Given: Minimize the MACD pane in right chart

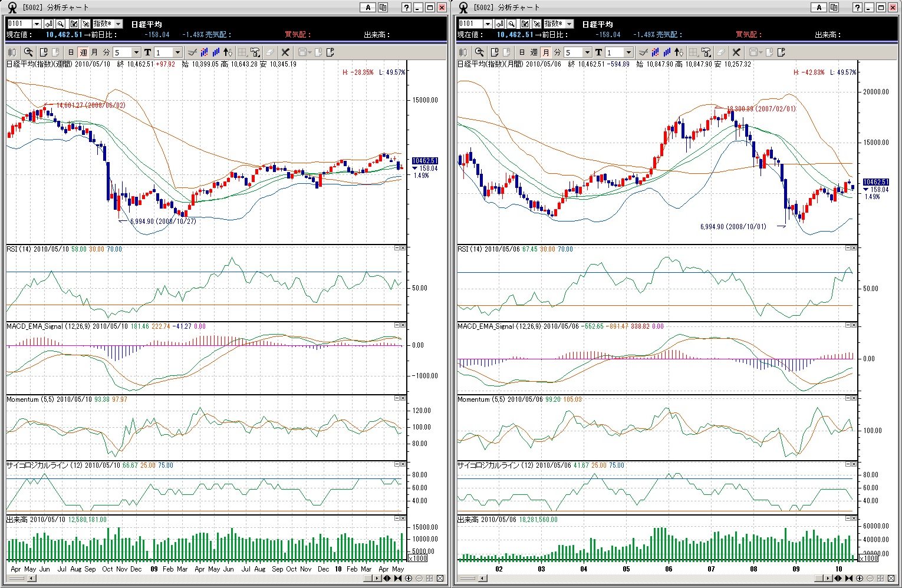Looking at the screenshot, I should click(848, 325).
